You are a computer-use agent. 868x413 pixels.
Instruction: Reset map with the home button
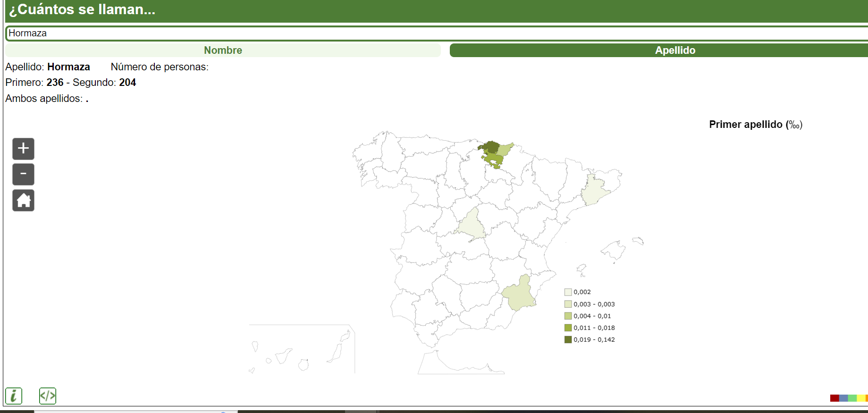coord(23,201)
